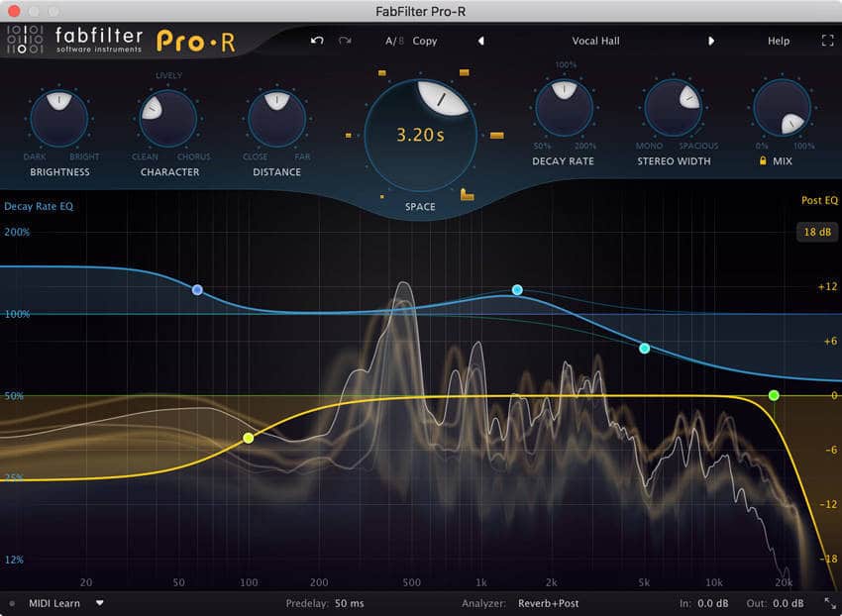Screen dimensions: 842x616
Task: Toggle the Mix lock icon
Action: click(764, 160)
